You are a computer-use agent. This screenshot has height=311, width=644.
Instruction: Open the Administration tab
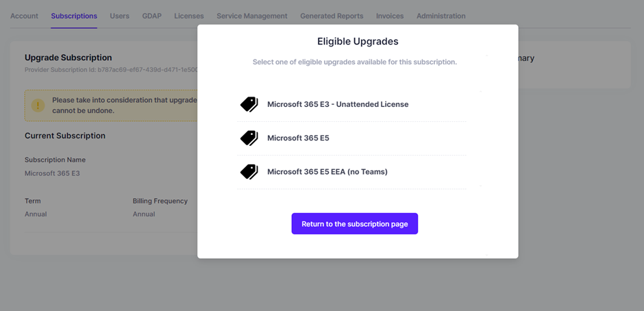point(441,16)
